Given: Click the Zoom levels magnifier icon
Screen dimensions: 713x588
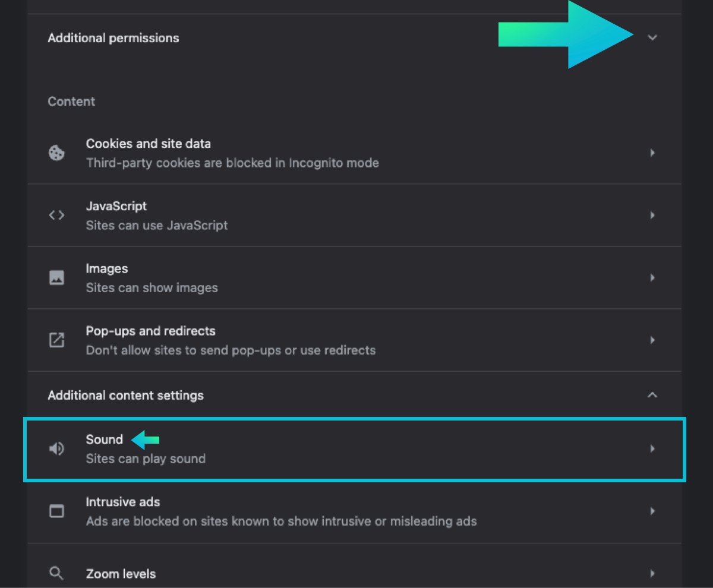Looking at the screenshot, I should click(56, 573).
